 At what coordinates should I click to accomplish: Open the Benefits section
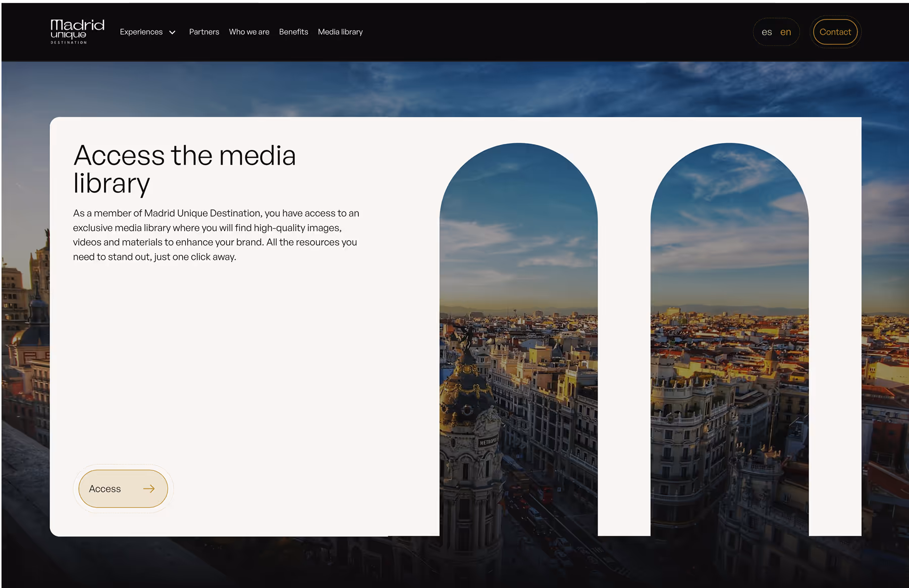click(x=293, y=32)
